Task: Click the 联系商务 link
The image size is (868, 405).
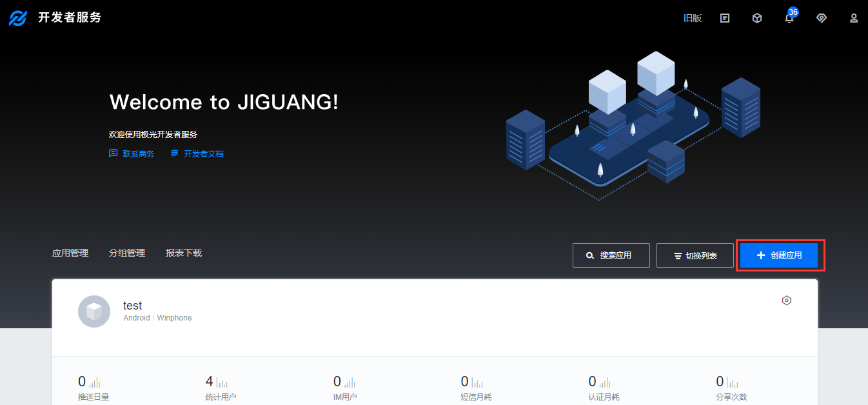Action: (x=132, y=153)
